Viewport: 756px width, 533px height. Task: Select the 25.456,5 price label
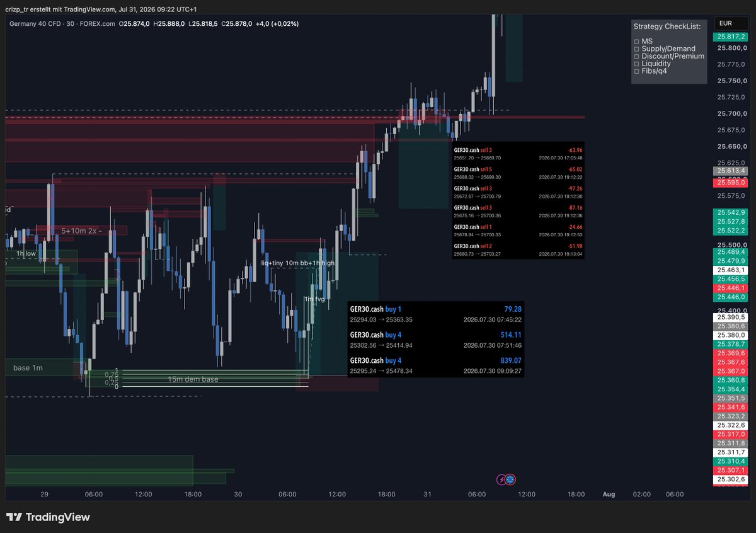point(730,278)
